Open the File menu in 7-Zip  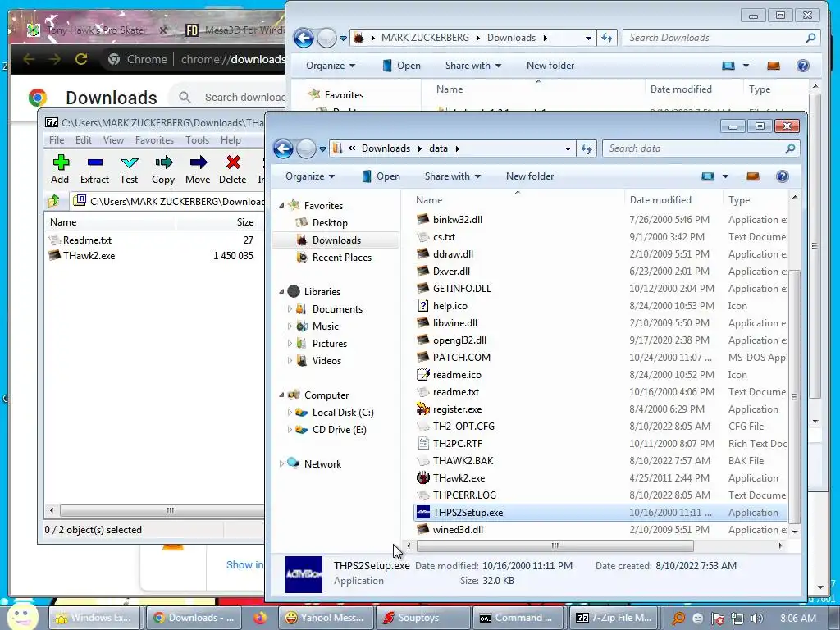tap(57, 139)
